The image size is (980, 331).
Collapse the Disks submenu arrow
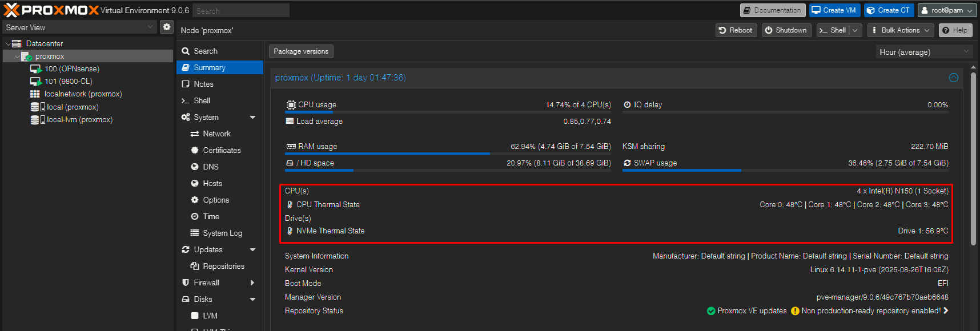tap(252, 299)
